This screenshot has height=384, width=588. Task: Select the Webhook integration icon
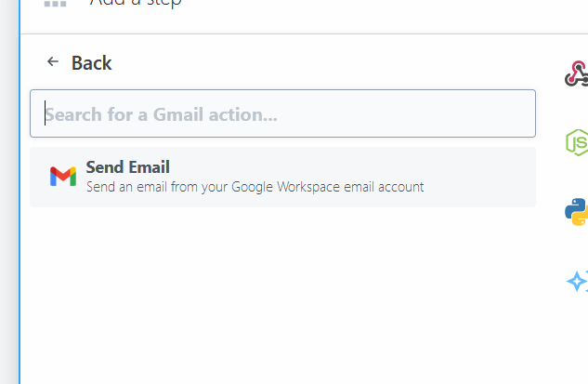pyautogui.click(x=577, y=74)
